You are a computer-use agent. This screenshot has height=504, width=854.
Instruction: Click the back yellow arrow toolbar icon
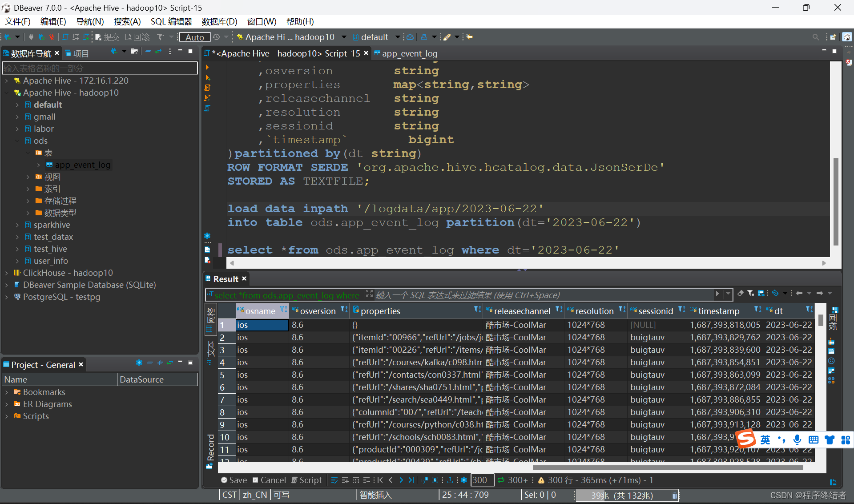pos(469,37)
